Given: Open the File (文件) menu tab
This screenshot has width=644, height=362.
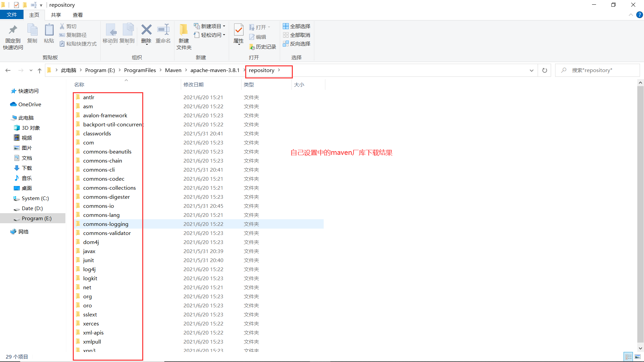Looking at the screenshot, I should [x=12, y=15].
